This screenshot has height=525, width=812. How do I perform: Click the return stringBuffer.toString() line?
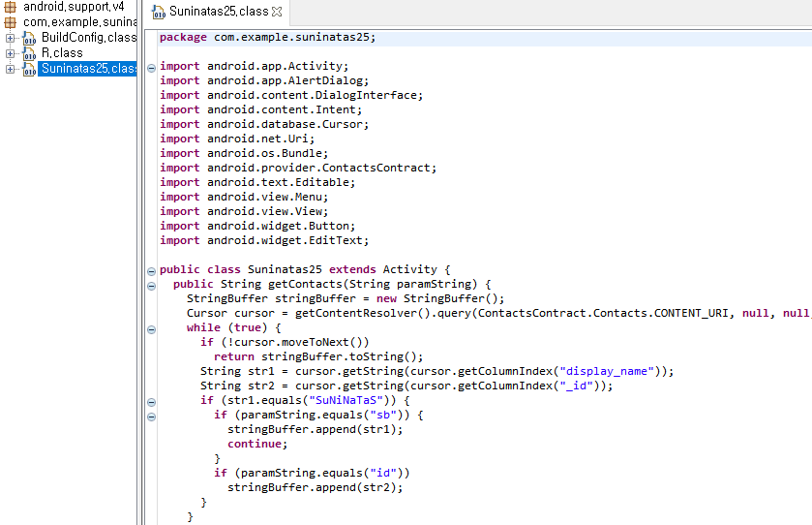click(318, 356)
